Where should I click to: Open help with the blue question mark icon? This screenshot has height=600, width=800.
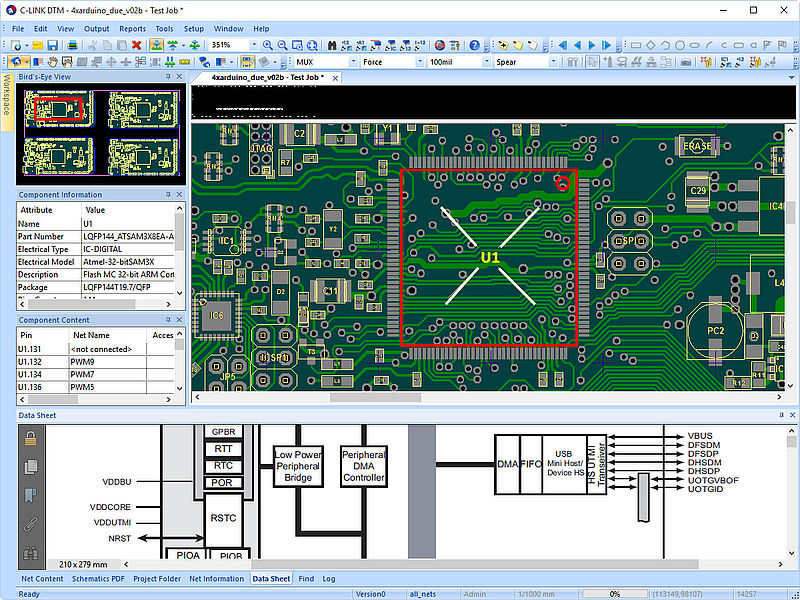(x=474, y=45)
